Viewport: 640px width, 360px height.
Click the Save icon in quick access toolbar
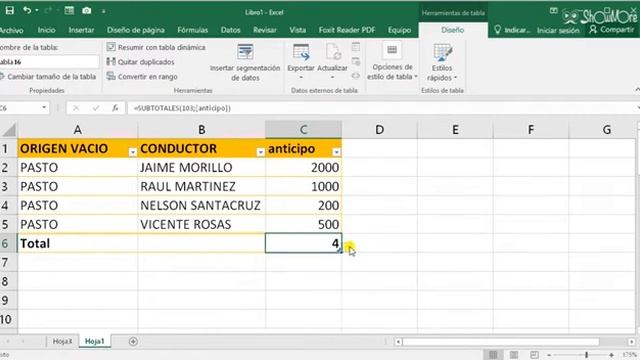(9, 10)
